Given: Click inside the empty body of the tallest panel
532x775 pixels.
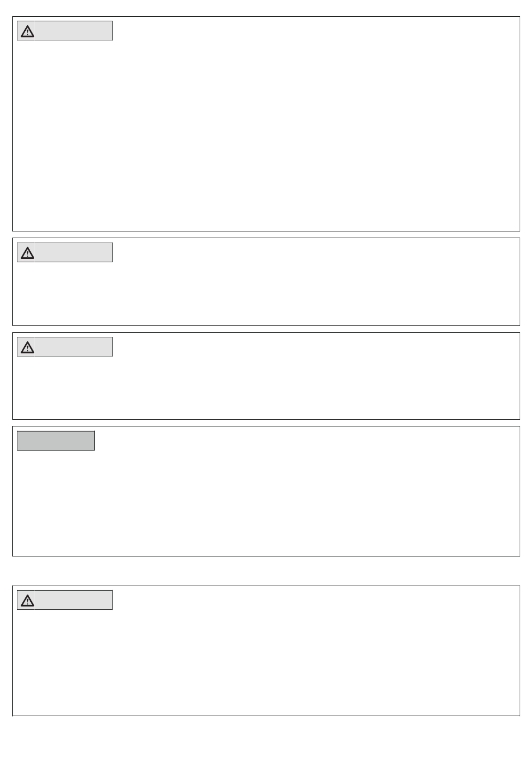Looking at the screenshot, I should [x=266, y=134].
